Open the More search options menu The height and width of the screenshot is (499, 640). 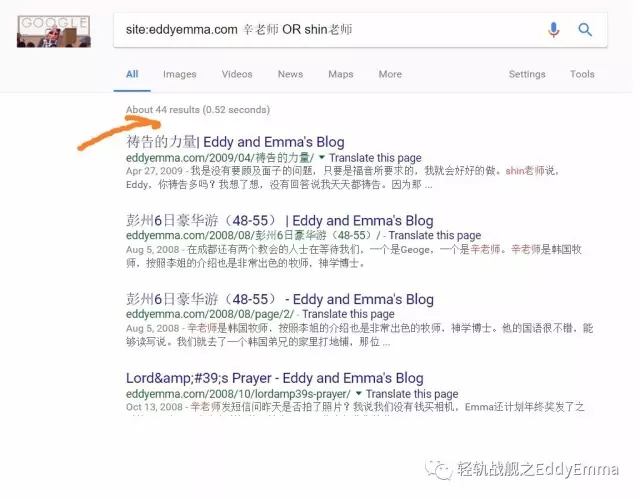coord(390,74)
